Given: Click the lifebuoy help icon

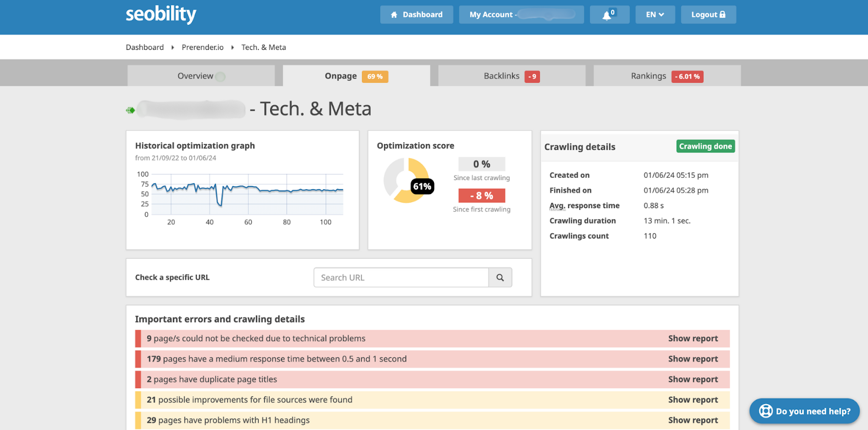Looking at the screenshot, I should (765, 411).
